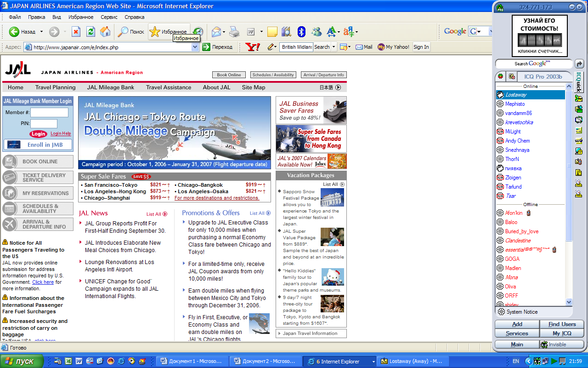
Task: Click JAL Business Saver Fares banner
Action: (311, 110)
